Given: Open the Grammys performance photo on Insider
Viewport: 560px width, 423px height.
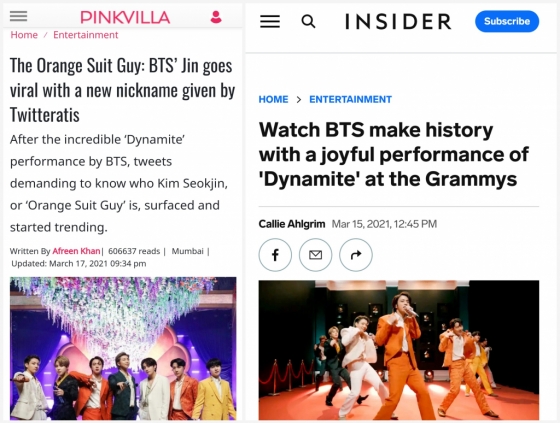Looking at the screenshot, I should coord(399,350).
